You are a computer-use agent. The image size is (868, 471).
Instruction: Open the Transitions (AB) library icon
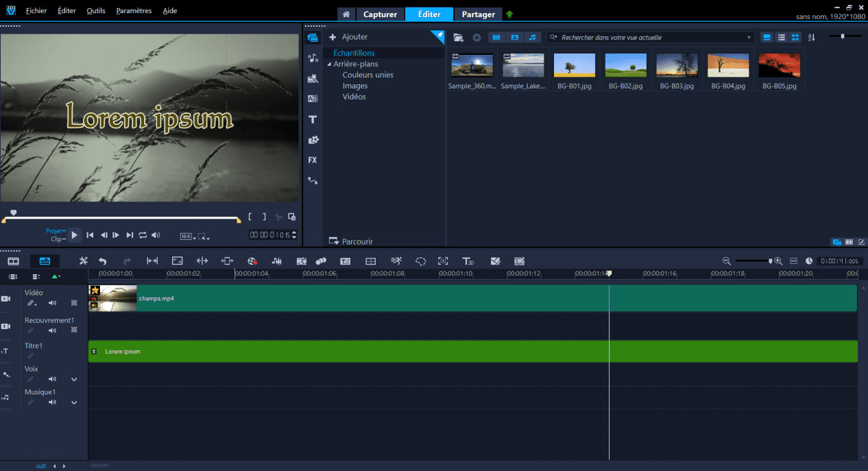(313, 99)
